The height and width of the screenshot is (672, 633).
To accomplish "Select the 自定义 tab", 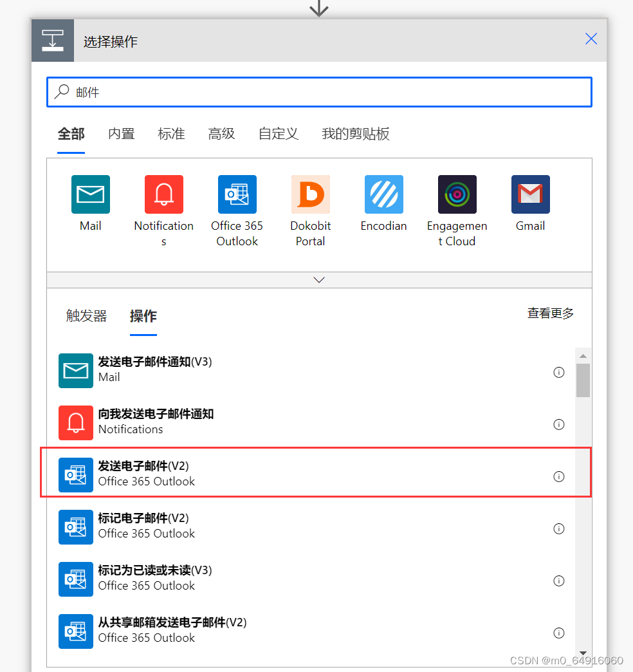I will [x=279, y=134].
